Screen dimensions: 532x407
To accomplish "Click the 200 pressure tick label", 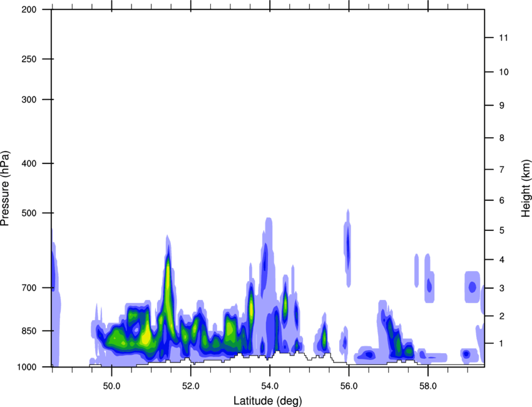I will (29, 9).
